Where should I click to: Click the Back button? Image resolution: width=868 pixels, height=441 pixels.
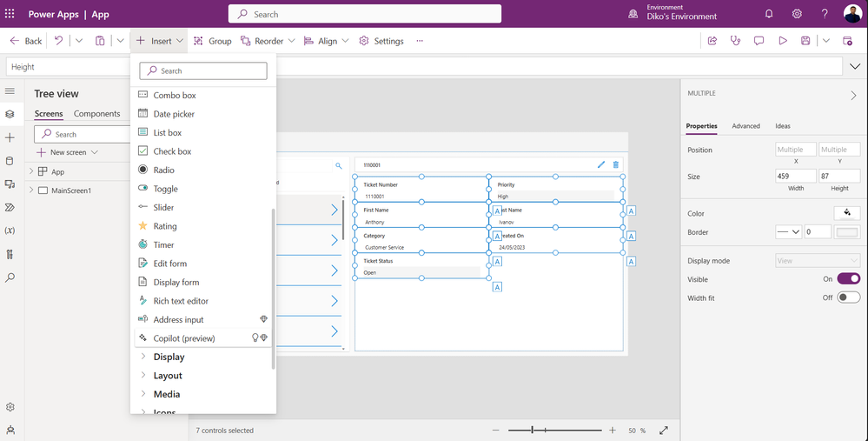click(x=25, y=41)
